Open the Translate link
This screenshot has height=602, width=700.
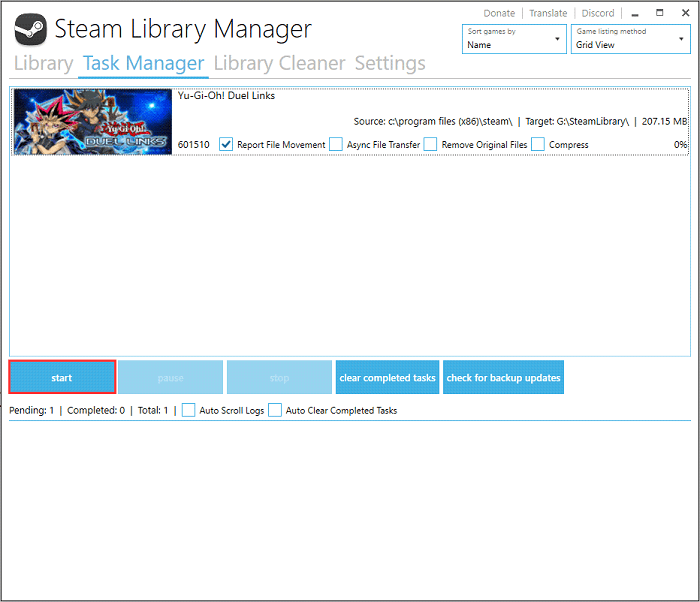[x=548, y=13]
